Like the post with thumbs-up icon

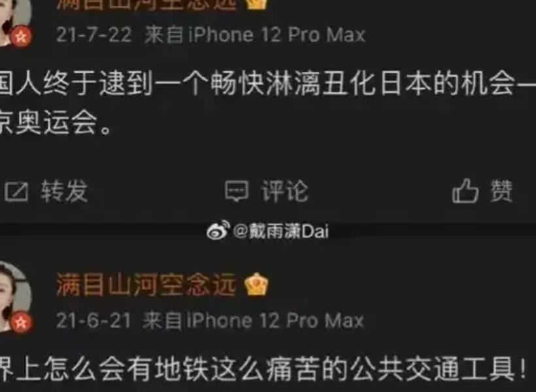[465, 191]
